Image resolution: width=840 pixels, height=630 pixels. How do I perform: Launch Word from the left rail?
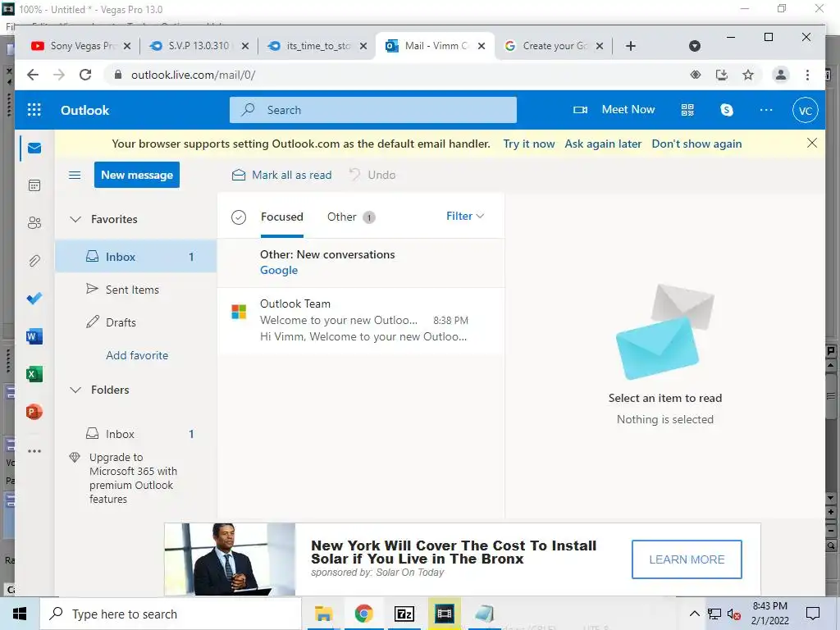point(34,336)
